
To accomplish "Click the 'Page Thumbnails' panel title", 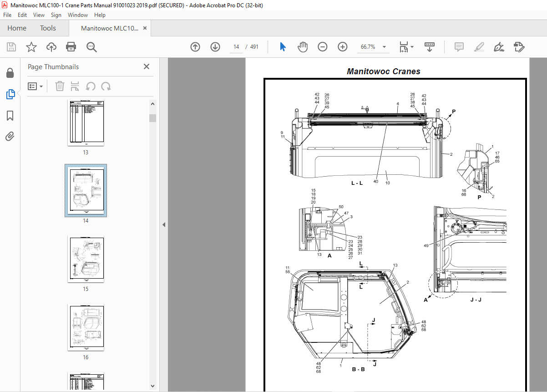I will (x=53, y=67).
